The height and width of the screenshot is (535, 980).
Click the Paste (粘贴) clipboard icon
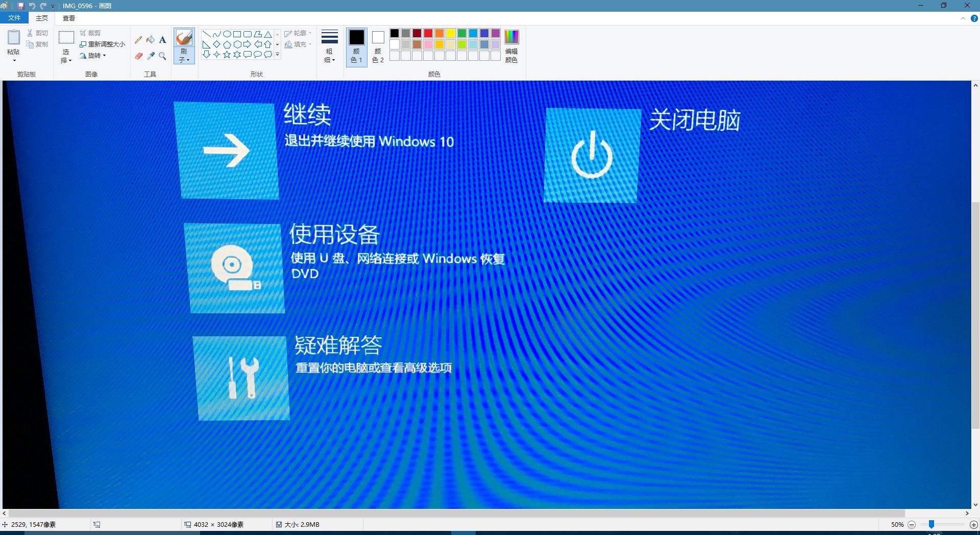pyautogui.click(x=13, y=37)
